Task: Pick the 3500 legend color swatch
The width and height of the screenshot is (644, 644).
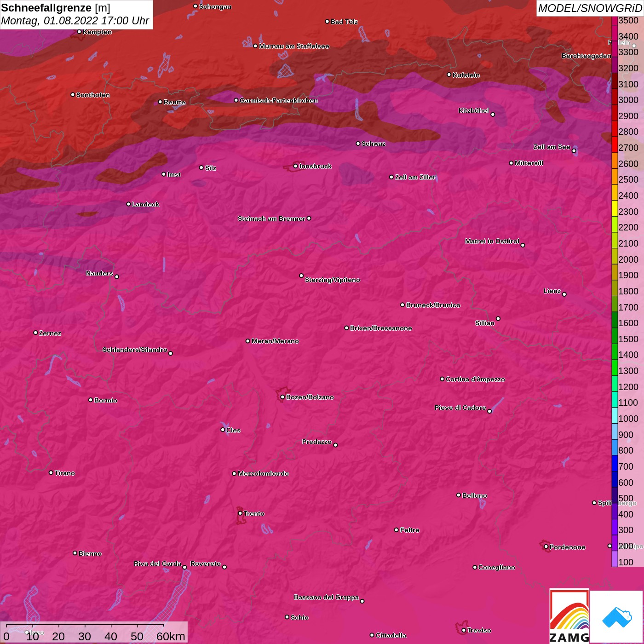Action: click(615, 21)
